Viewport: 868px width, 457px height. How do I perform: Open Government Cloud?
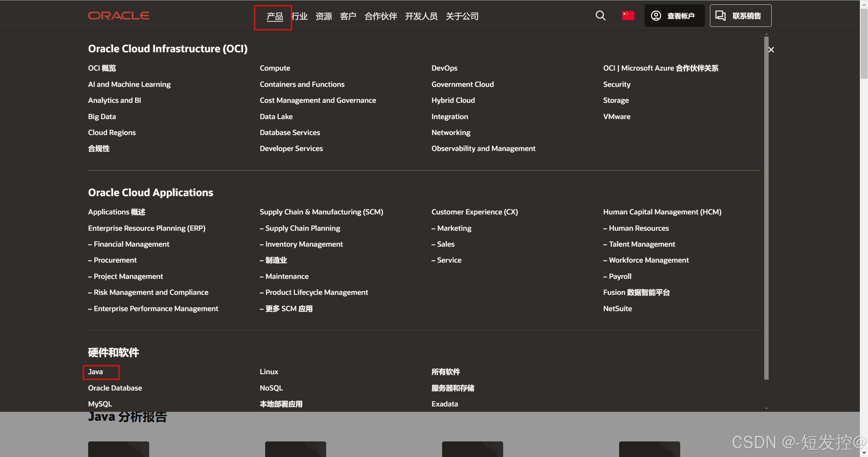[462, 84]
